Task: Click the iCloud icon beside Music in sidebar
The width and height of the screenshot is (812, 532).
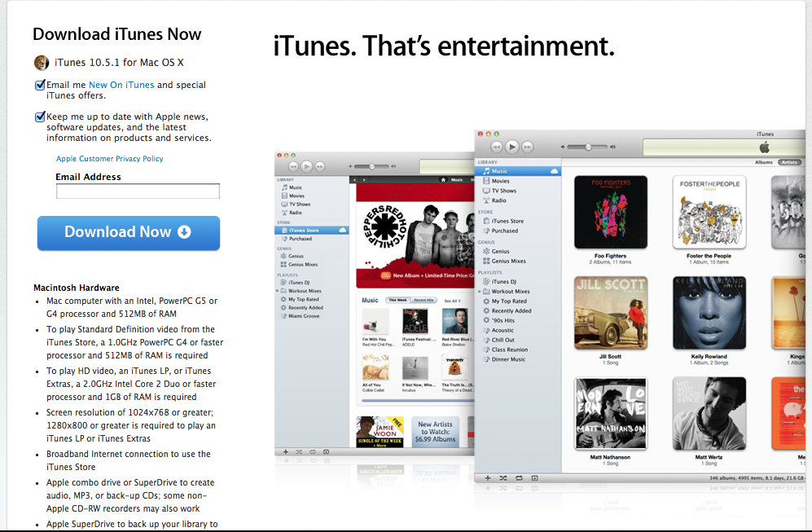Action: click(555, 171)
